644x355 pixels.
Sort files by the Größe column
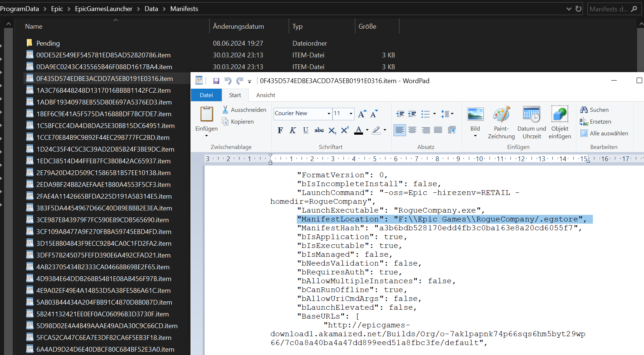pyautogui.click(x=367, y=26)
